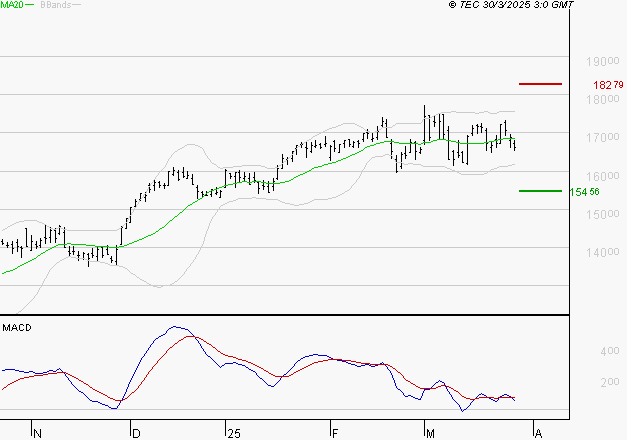Click the F month marker on time axis
This screenshot has width=627, height=440.
(335, 433)
